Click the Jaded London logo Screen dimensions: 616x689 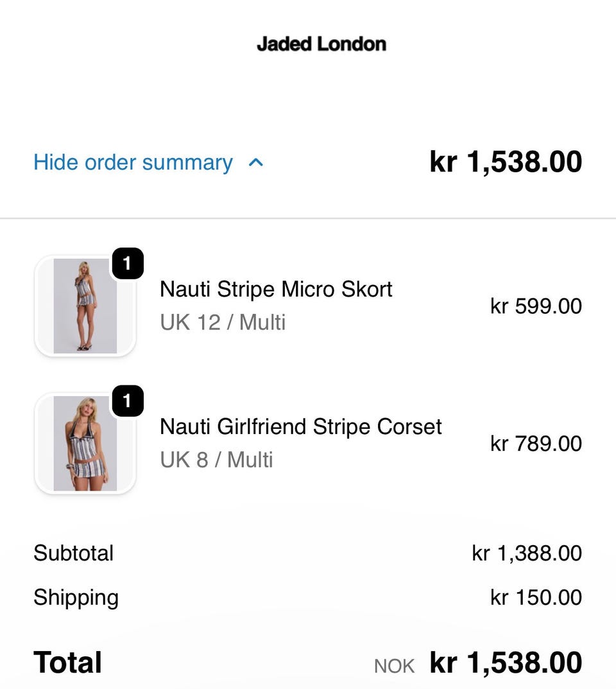click(321, 44)
